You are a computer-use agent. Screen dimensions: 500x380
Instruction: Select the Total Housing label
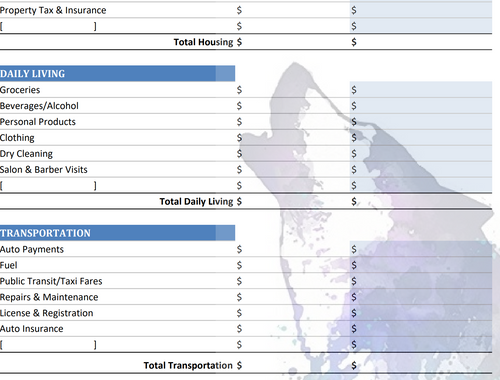tap(203, 42)
